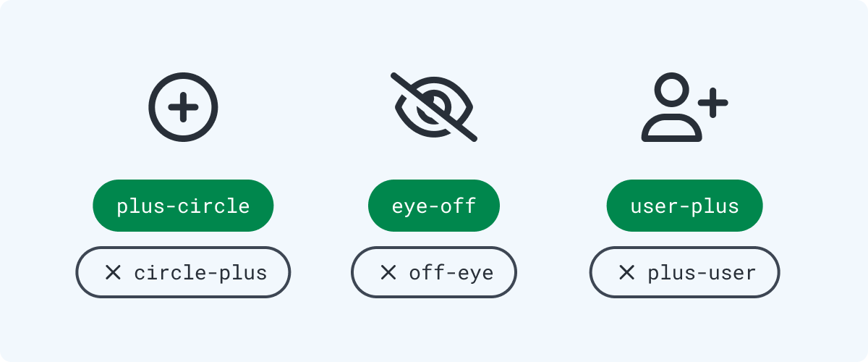The image size is (868, 362).
Task: Choose the outlined circle-plus pill
Action: coord(183,272)
